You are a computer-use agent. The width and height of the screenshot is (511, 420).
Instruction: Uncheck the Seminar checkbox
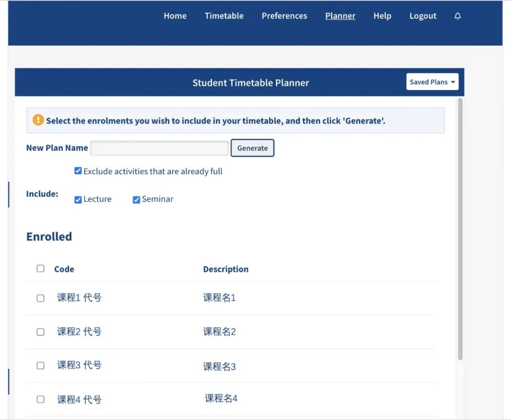136,199
